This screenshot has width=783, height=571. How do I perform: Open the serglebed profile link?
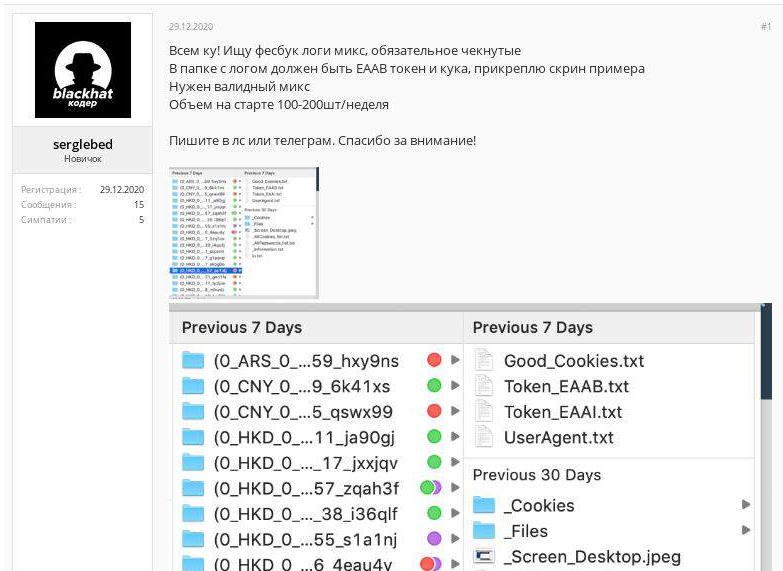pos(83,144)
